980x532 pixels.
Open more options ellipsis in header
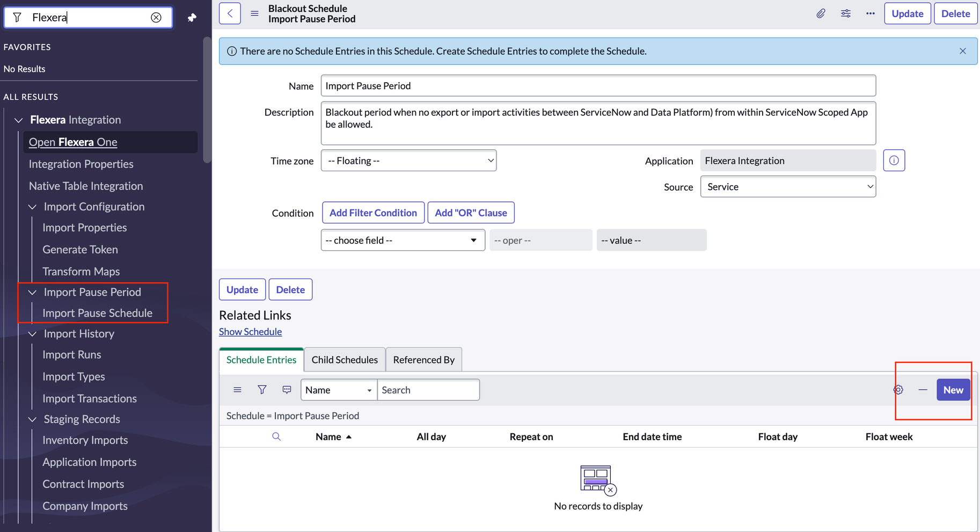click(871, 13)
